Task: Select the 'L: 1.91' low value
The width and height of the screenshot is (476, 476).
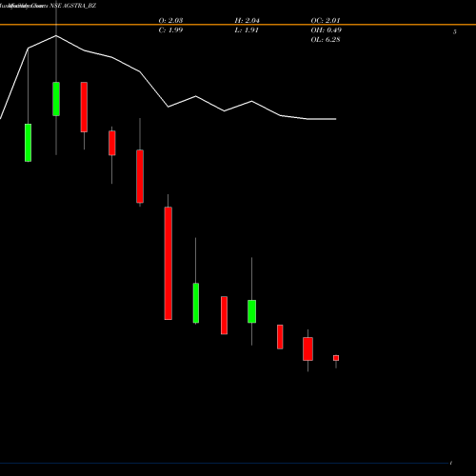Action: point(247,30)
